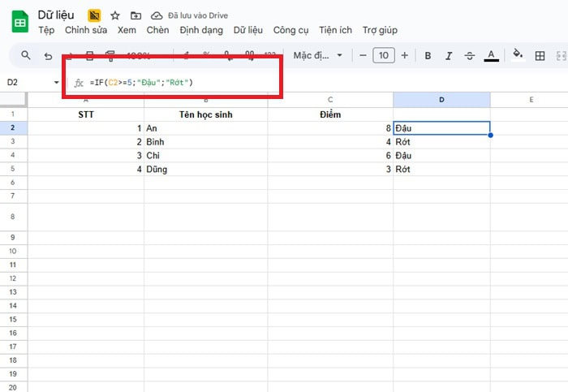568x392 pixels.
Task: Open the font family dropdown
Action: [x=317, y=56]
